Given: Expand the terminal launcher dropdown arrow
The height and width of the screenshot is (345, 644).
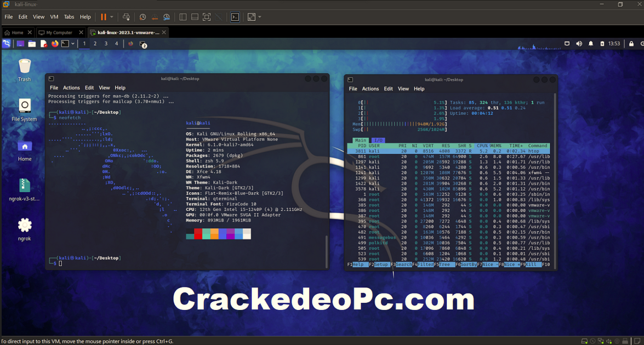Looking at the screenshot, I should (x=73, y=43).
